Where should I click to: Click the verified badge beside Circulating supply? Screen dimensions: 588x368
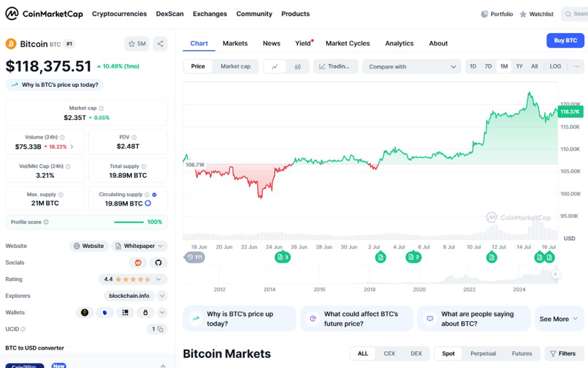(154, 194)
